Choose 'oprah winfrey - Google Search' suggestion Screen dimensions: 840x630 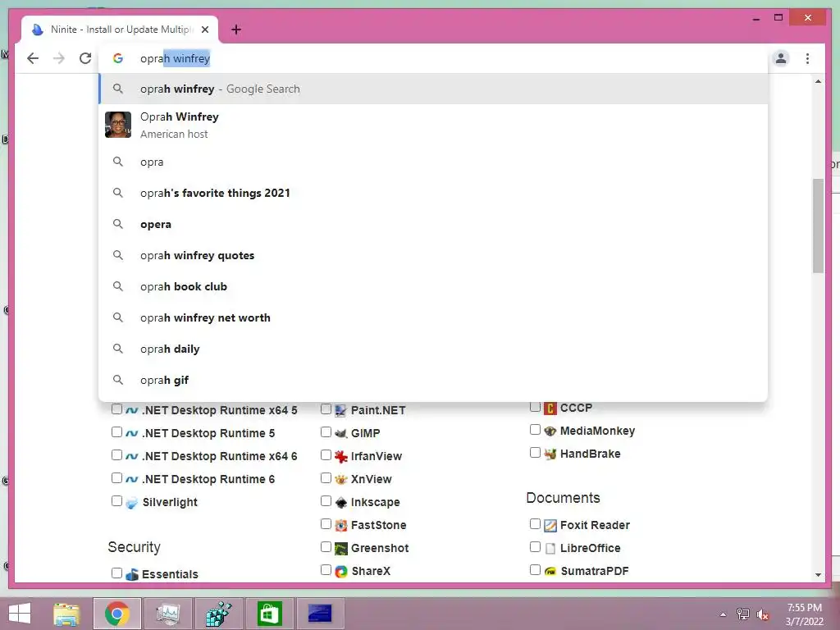(433, 89)
